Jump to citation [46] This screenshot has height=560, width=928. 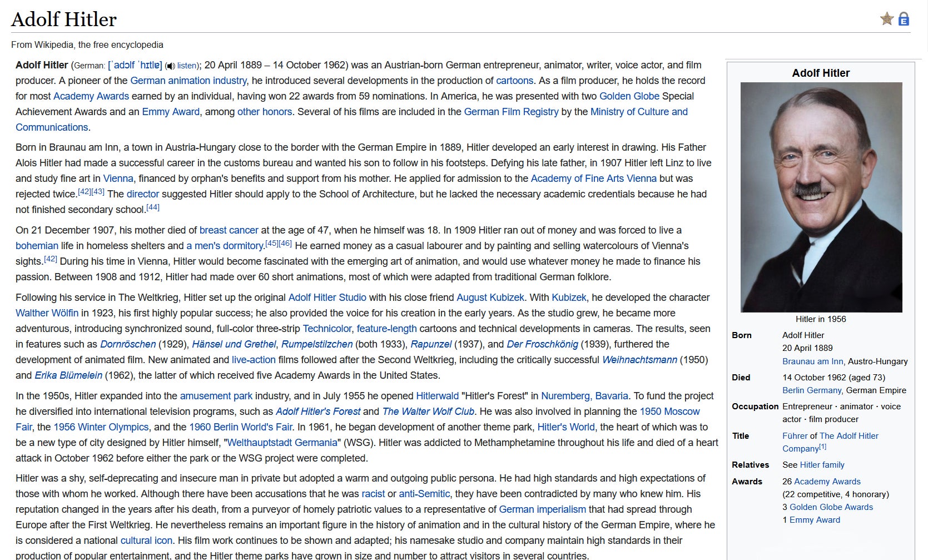click(x=285, y=243)
